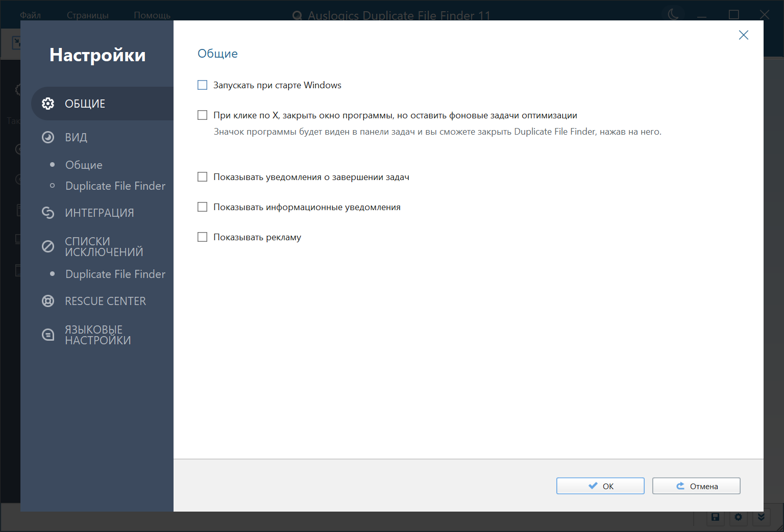Screen dimensions: 784x532
Task: Click the Отмена button
Action: 696,486
